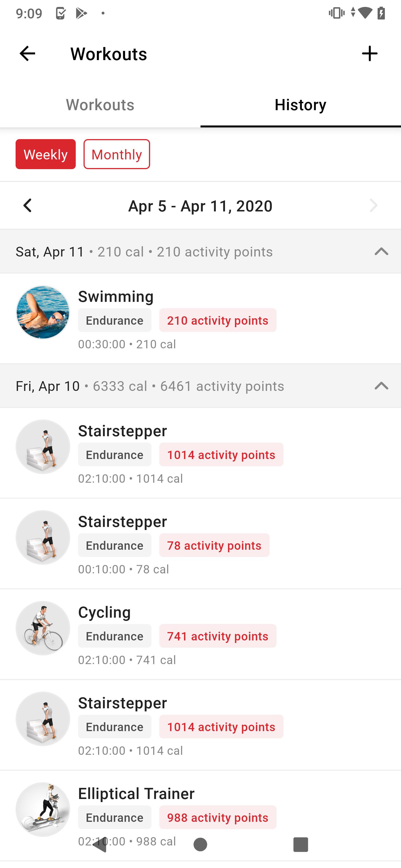Select the History tab
This screenshot has width=401, height=868.
pyautogui.click(x=300, y=105)
